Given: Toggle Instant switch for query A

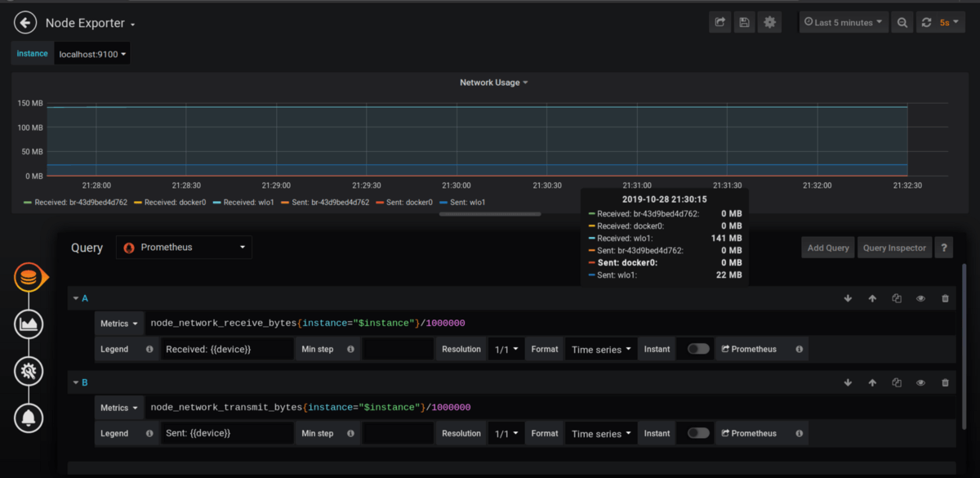Looking at the screenshot, I should 698,349.
